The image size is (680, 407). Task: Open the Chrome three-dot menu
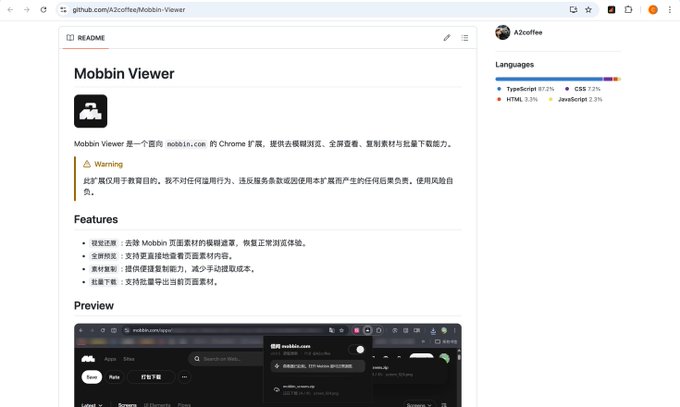tap(670, 10)
